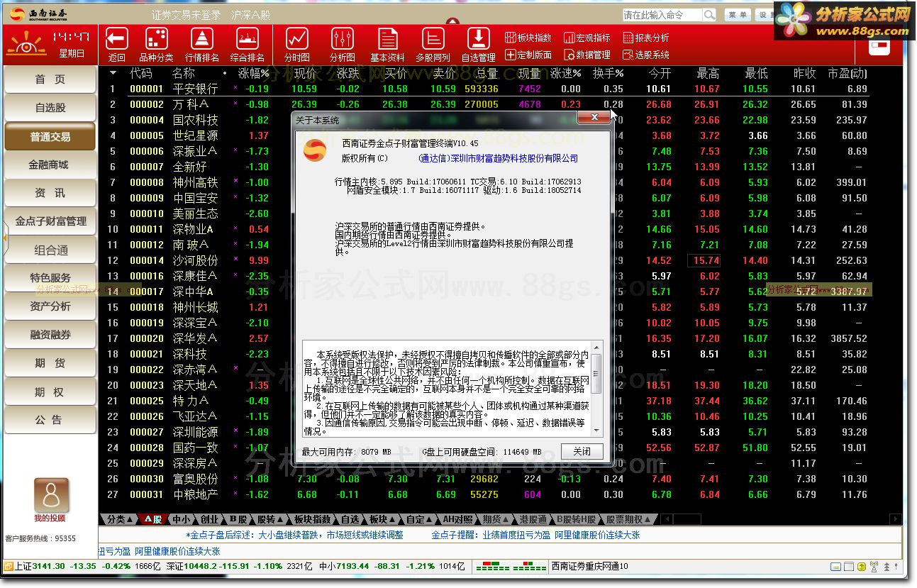Open 多股同列 multi-stock icon

click(433, 39)
